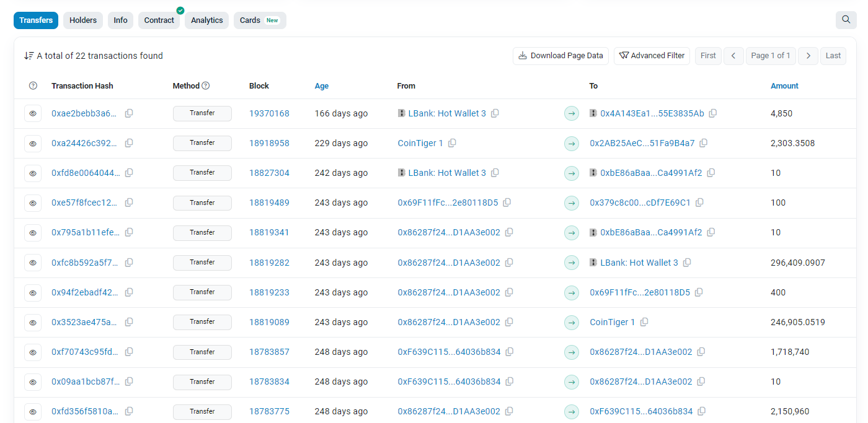
Task: Go to next page with right chevron
Action: tap(808, 56)
